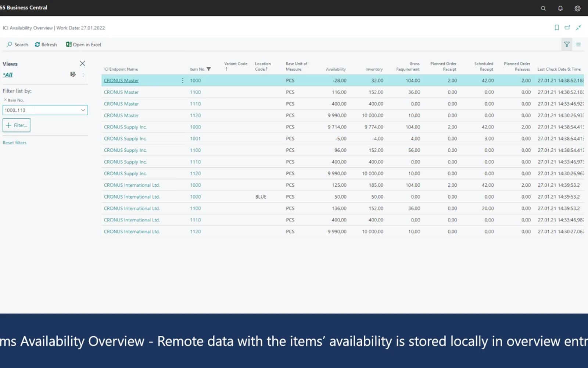Viewport: 588px width, 368px height.
Task: Open CRONUS International Ltd. item 1120
Action: (x=195, y=231)
